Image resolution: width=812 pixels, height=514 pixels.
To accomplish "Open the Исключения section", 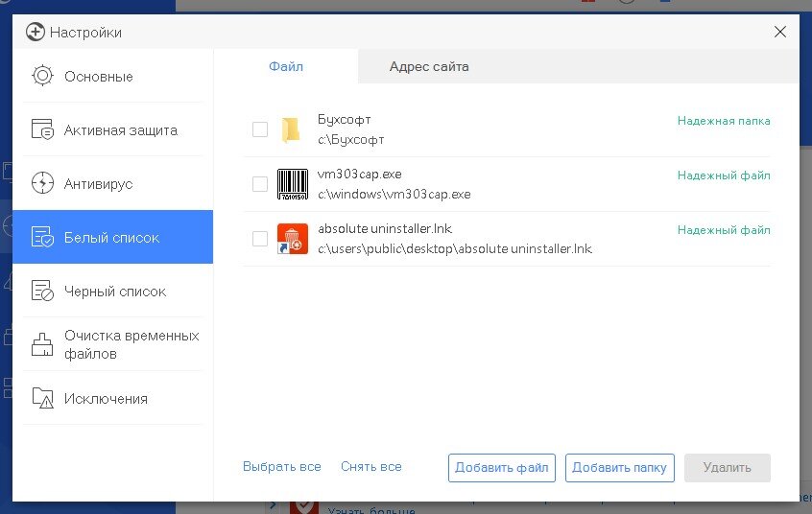I will point(112,398).
